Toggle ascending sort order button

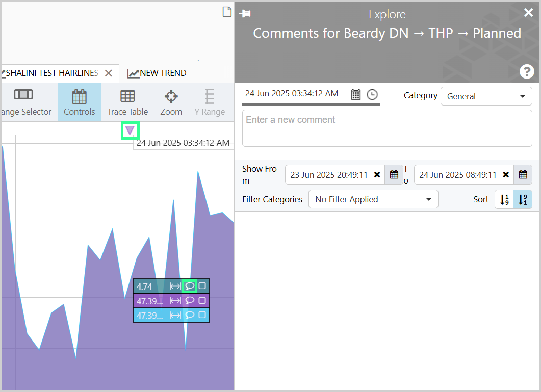[x=504, y=199]
